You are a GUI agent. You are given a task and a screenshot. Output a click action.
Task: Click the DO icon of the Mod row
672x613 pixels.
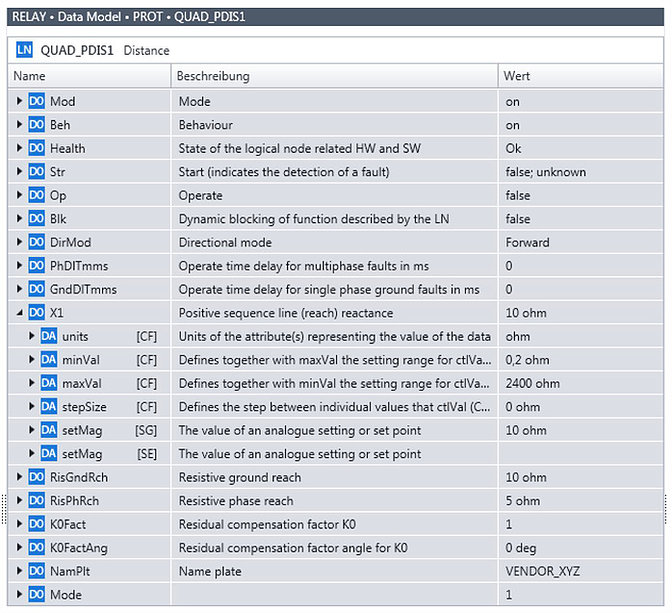click(36, 101)
